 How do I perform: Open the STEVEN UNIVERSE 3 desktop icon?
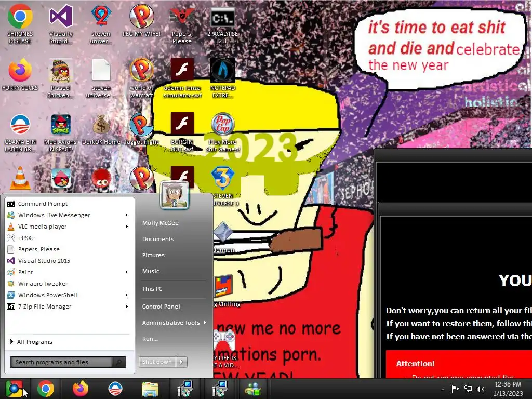point(222,187)
